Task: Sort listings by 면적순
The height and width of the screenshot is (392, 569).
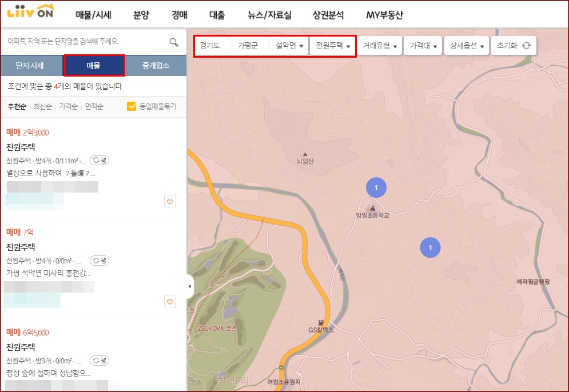Action: [x=94, y=107]
